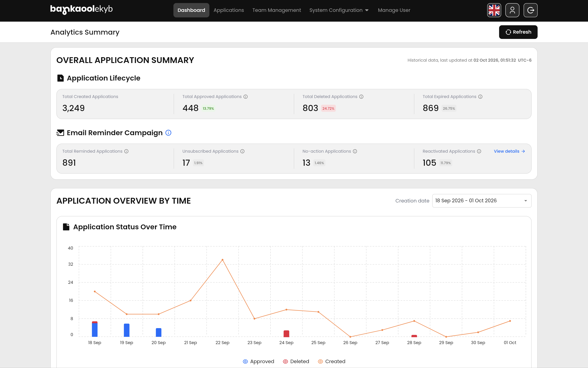
Task: Click the 01 Oct point on Created line
Action: click(x=510, y=321)
